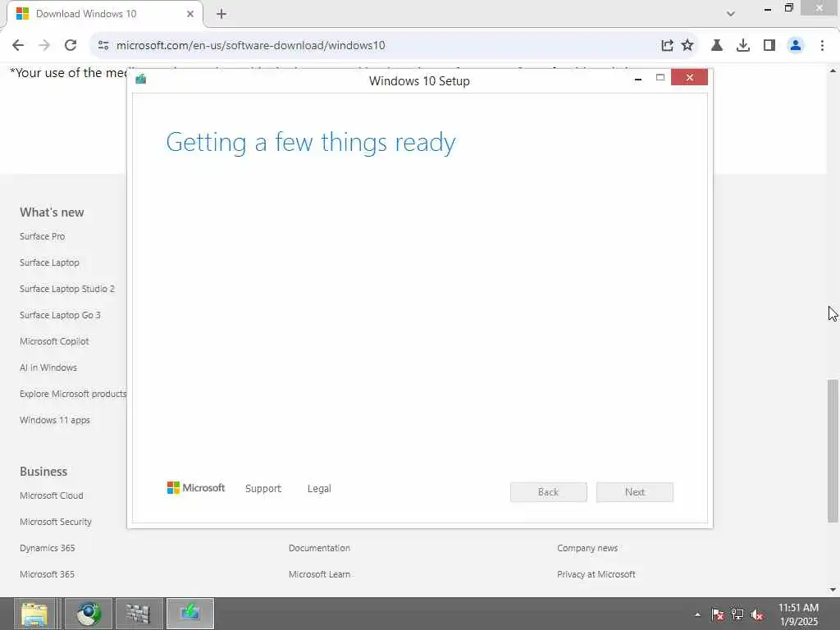The image size is (840, 630).
Task: Open the Company news link
Action: click(587, 548)
